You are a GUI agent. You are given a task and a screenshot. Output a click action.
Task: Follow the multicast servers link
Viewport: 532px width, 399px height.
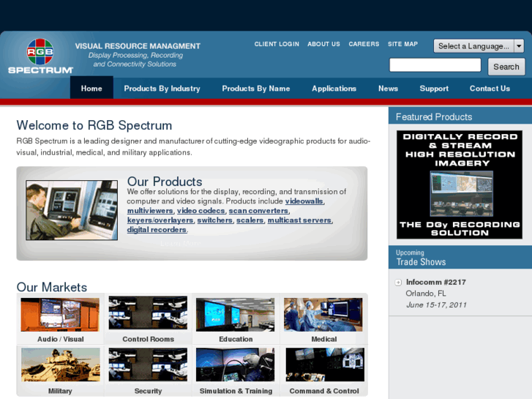coord(299,220)
